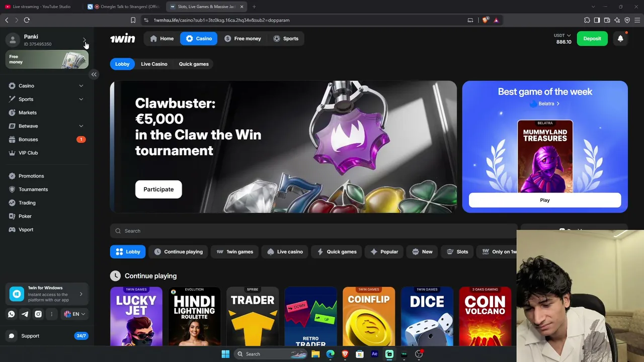Open the Brave Wallet icon

pyautogui.click(x=607, y=20)
